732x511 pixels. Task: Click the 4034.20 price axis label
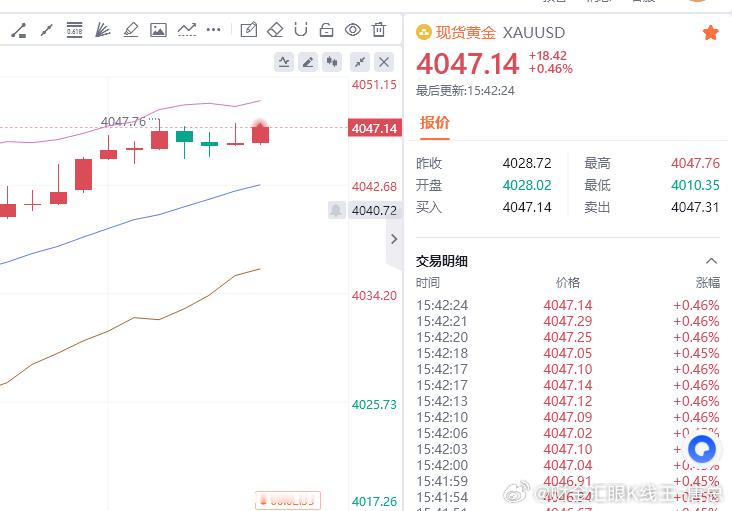374,295
